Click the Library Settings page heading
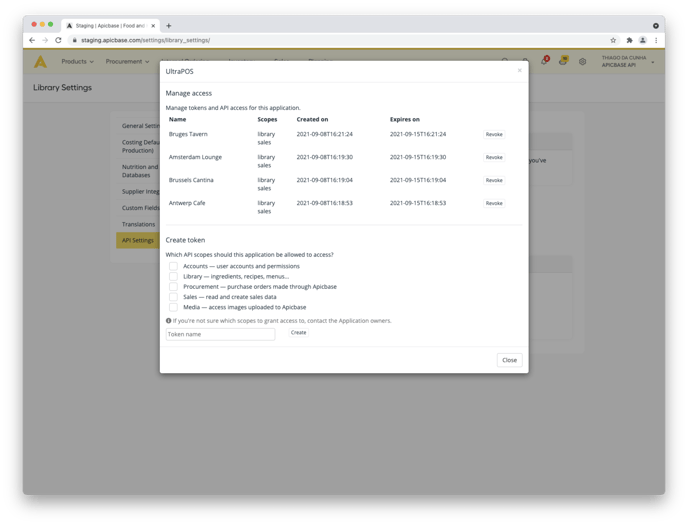688x525 pixels. click(x=62, y=87)
